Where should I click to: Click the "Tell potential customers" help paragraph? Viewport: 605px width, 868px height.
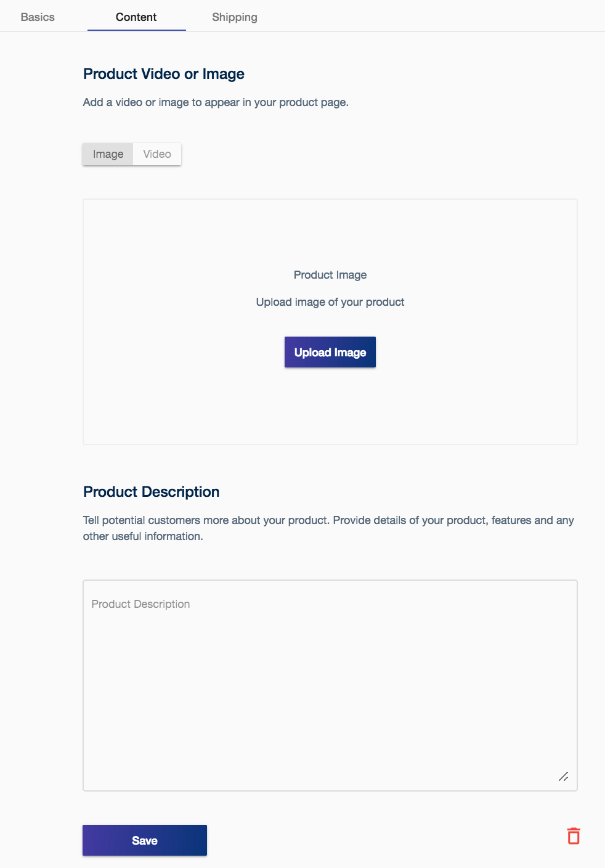pos(328,520)
